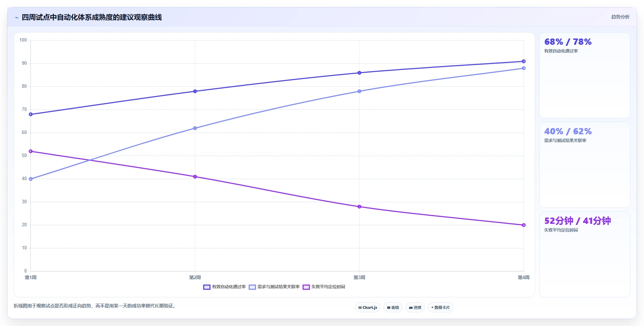Click the purple 失败平均定位时间 legend swatch

point(306,287)
